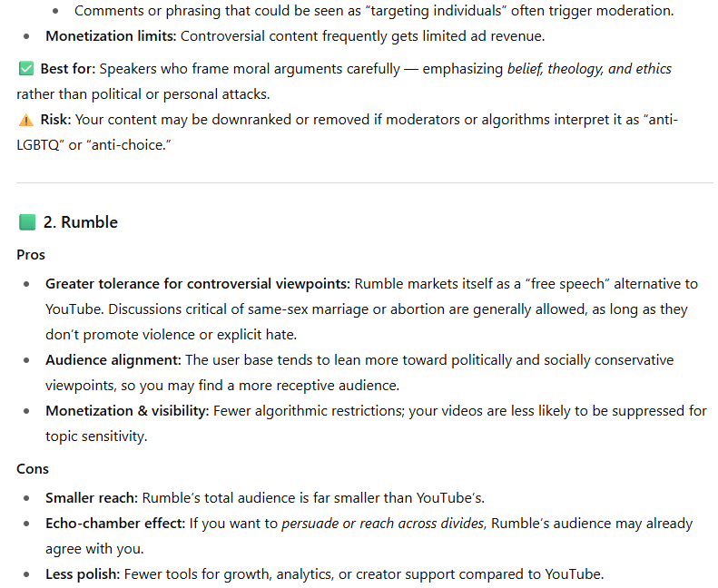Click the bold "Less polish" label

[x=83, y=574]
